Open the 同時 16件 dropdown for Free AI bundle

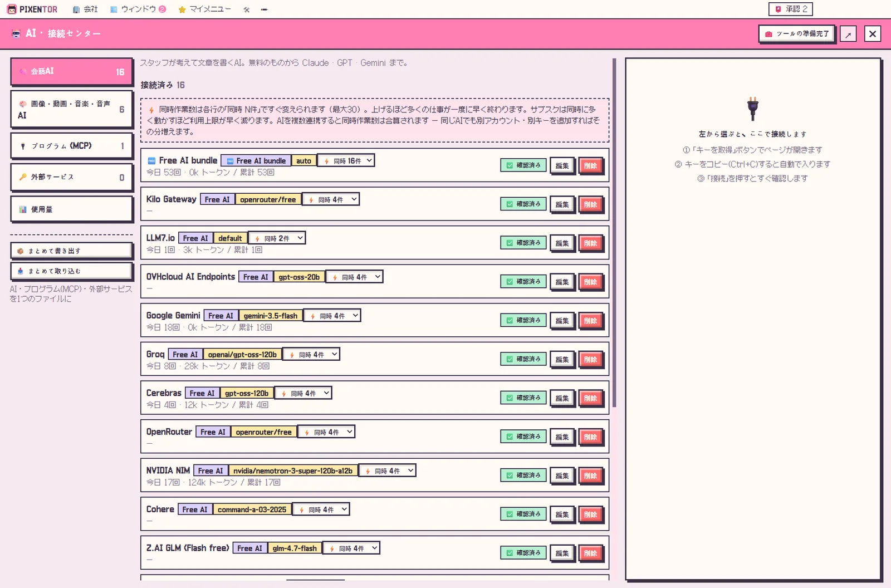click(x=346, y=160)
